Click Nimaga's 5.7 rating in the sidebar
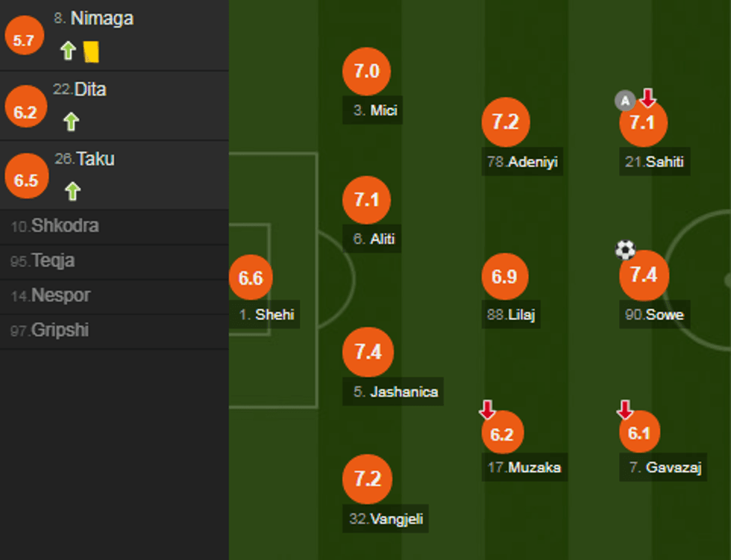 pos(24,40)
